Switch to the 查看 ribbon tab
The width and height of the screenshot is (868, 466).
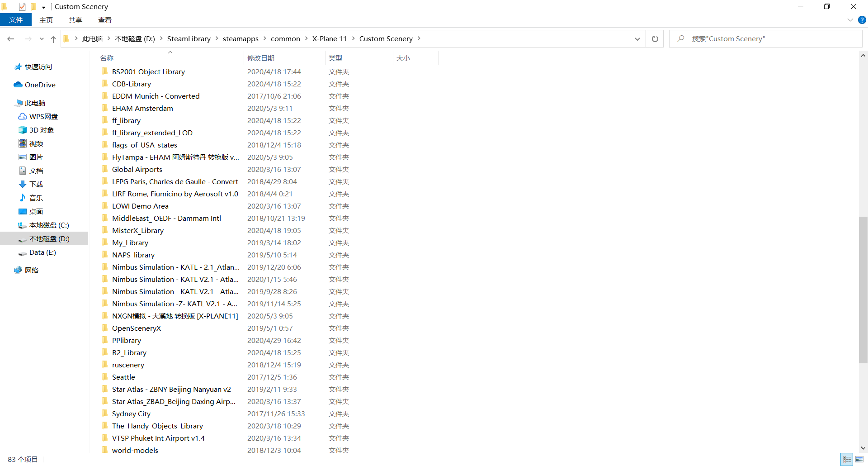point(105,20)
